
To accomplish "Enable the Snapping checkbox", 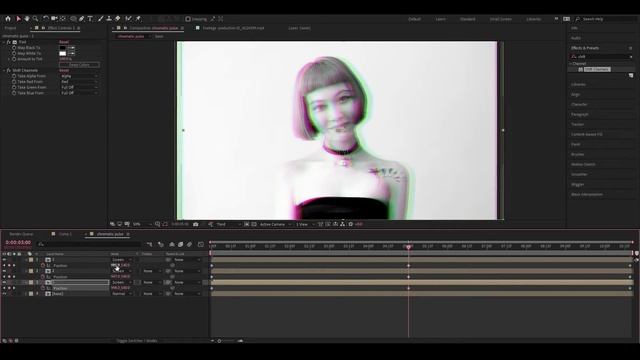I will 188,19.
